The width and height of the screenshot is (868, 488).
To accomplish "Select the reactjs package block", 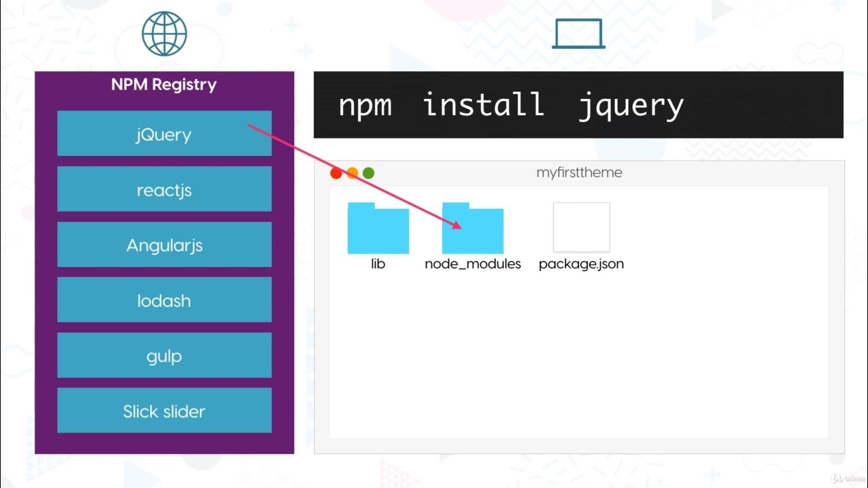I will (x=164, y=189).
